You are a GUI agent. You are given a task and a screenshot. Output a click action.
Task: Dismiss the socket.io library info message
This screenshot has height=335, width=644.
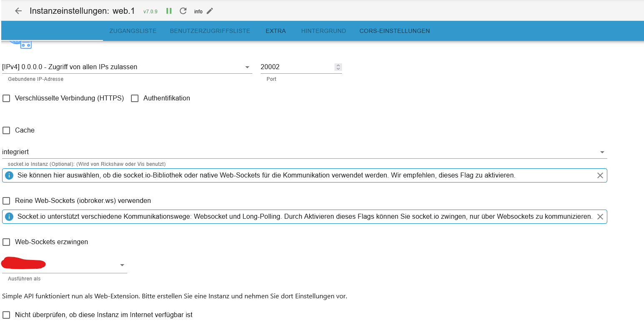[x=600, y=175]
